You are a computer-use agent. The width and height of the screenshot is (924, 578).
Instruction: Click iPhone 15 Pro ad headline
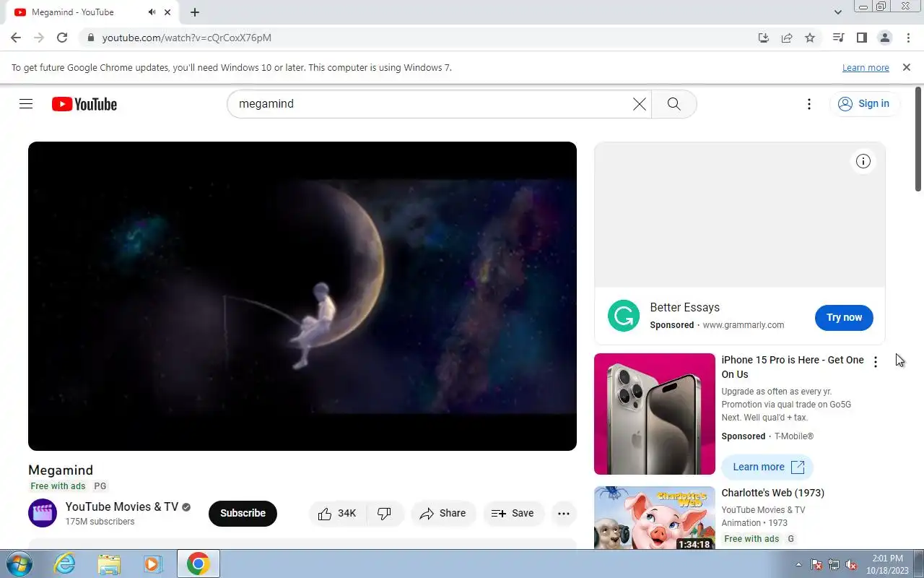tap(793, 367)
